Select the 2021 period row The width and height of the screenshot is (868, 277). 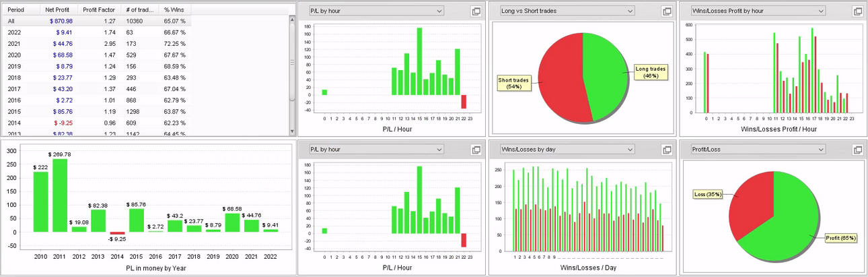pos(98,44)
